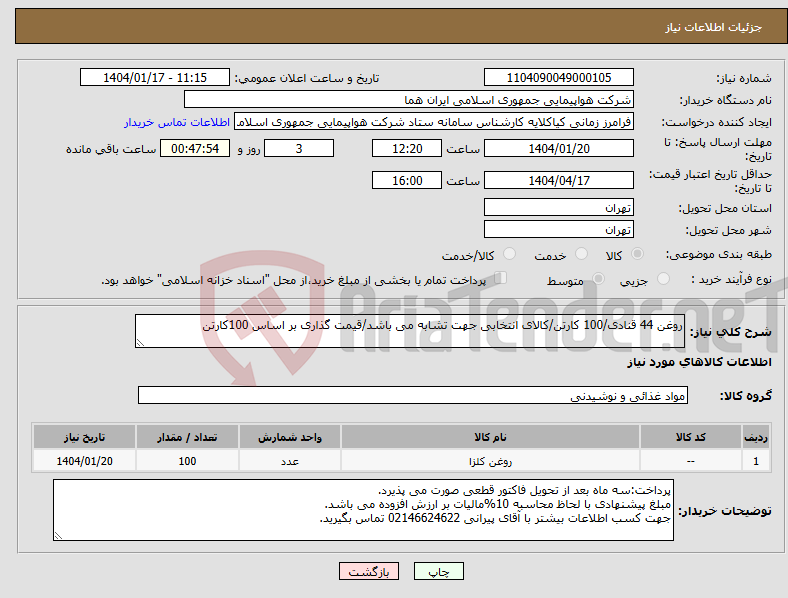Select the جزیی purchase type radio

663,278
